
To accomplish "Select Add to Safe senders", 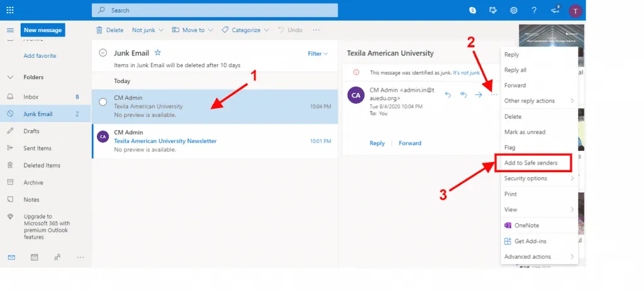I will tap(539, 163).
